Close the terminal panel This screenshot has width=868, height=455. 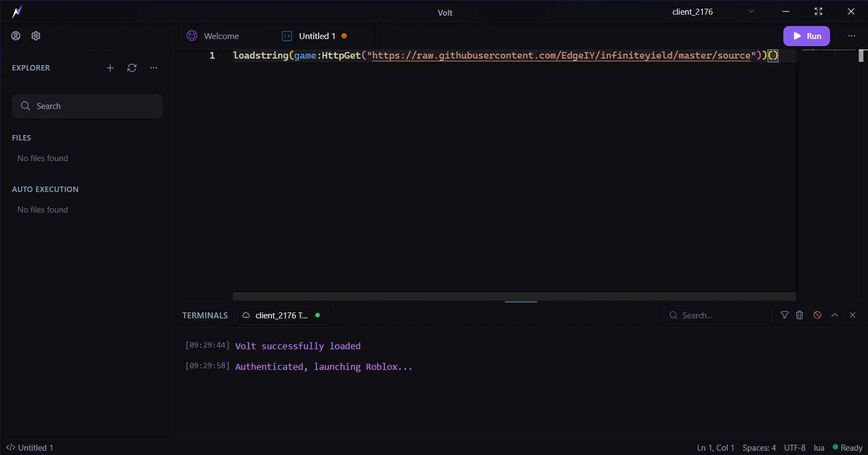click(853, 315)
